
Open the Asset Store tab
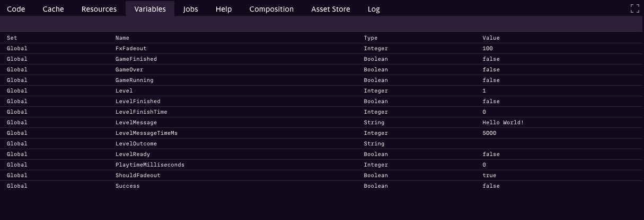pos(330,9)
